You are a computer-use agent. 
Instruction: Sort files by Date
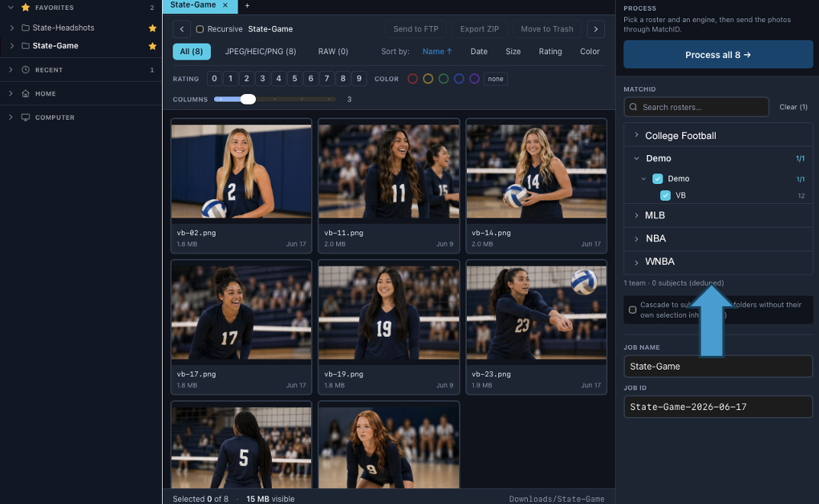point(478,52)
